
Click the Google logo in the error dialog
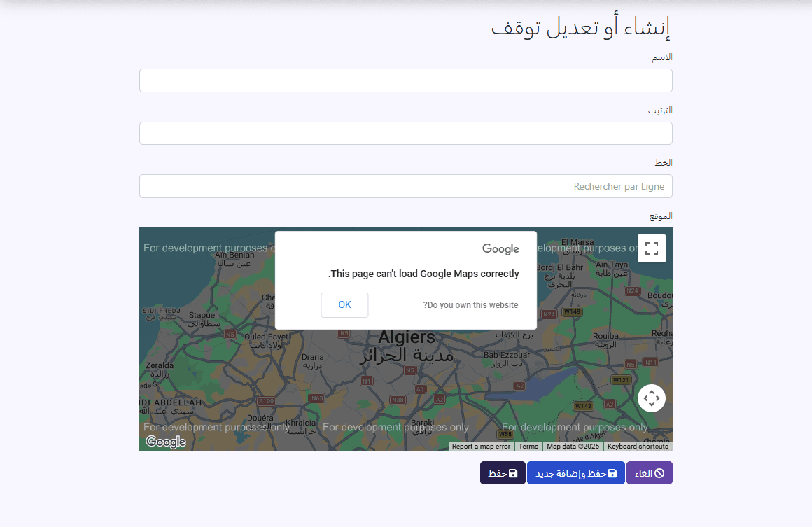click(x=500, y=249)
